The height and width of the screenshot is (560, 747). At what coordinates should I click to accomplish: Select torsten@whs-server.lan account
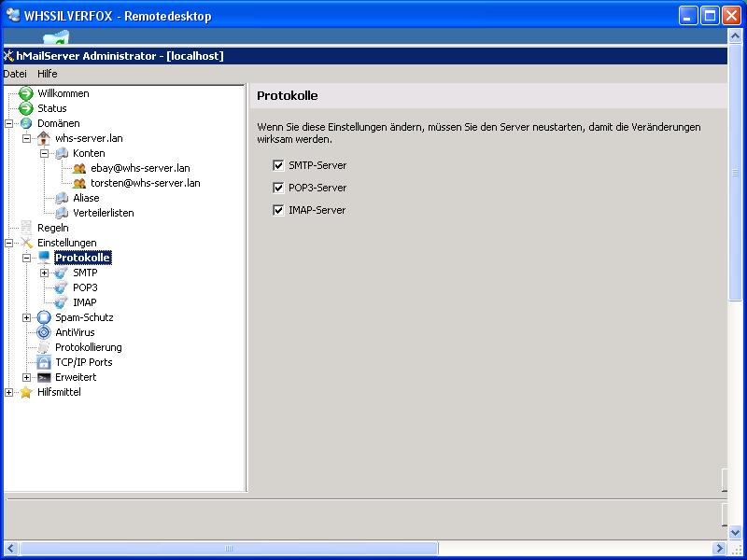(x=146, y=183)
